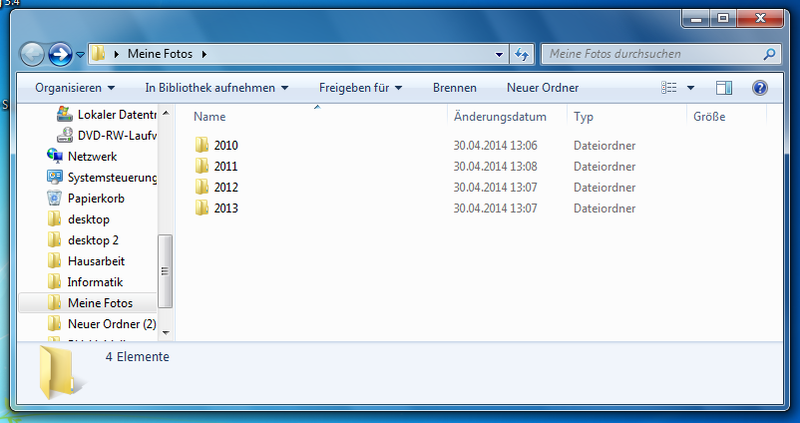Click the change view icon
The height and width of the screenshot is (423, 800).
[x=670, y=88]
